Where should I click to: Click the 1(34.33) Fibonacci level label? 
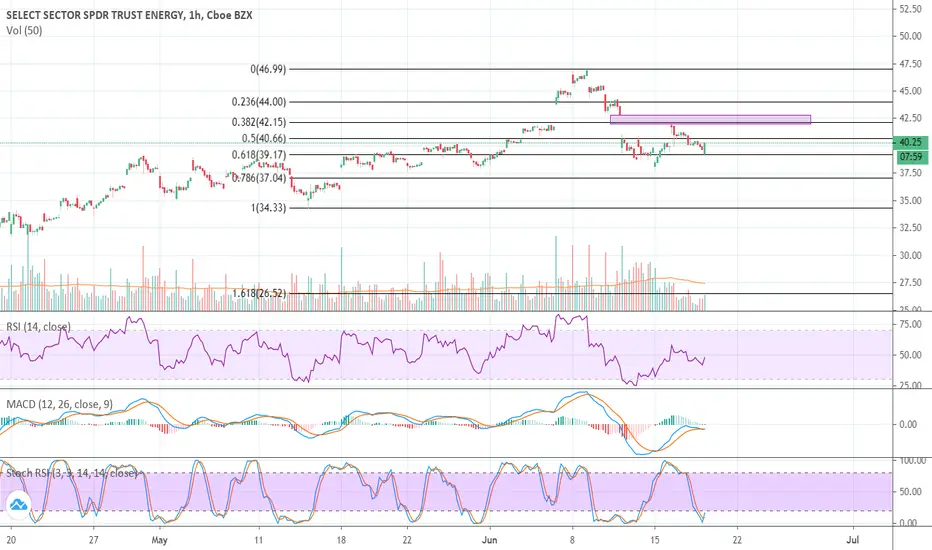[268, 208]
